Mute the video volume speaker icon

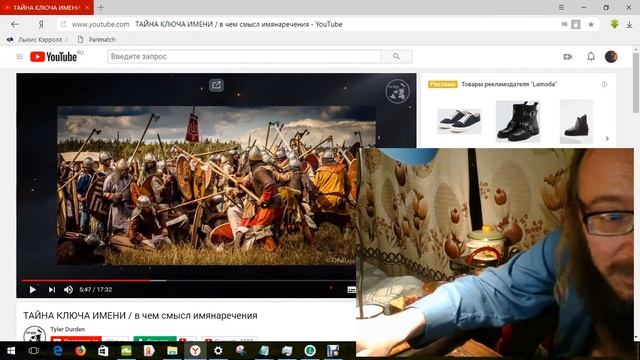tap(68, 290)
